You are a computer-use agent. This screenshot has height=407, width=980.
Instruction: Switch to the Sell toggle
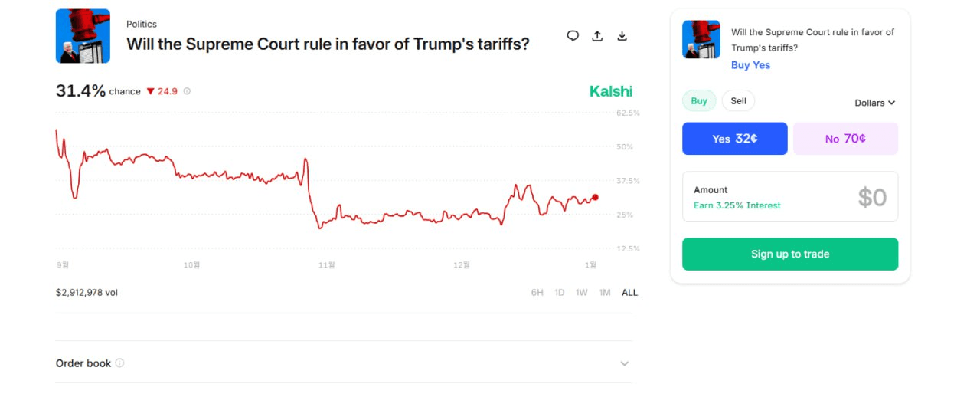[x=738, y=101]
